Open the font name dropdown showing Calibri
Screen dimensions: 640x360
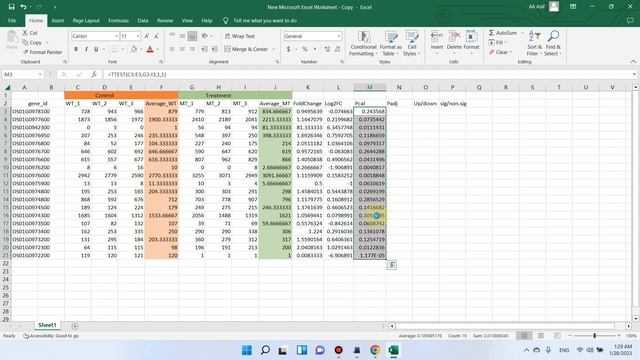click(x=116, y=36)
